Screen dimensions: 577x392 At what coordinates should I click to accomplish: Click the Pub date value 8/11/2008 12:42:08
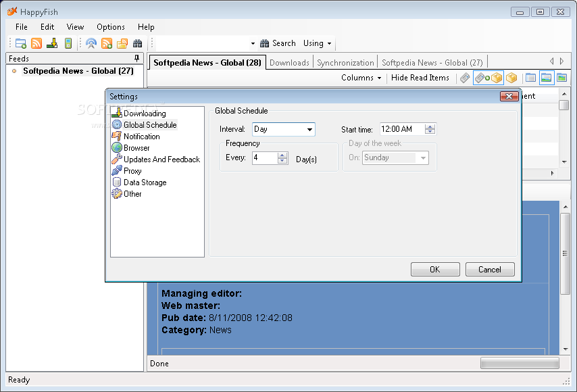coord(250,318)
